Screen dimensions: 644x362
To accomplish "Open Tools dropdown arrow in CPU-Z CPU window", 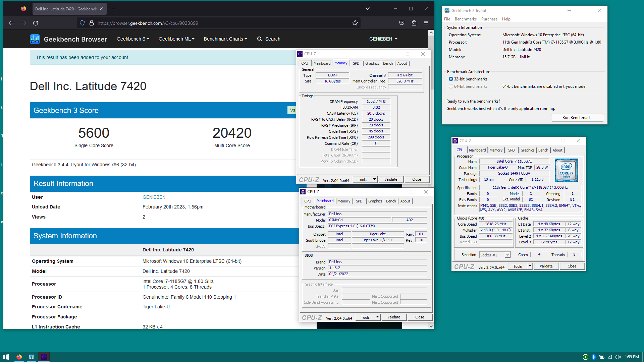I will tap(530, 266).
